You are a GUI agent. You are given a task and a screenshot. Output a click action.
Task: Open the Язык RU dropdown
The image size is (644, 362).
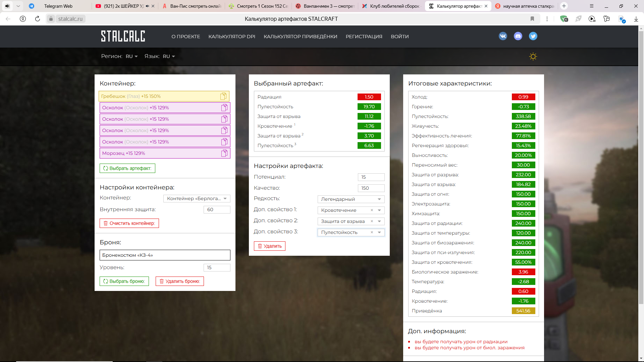[169, 56]
